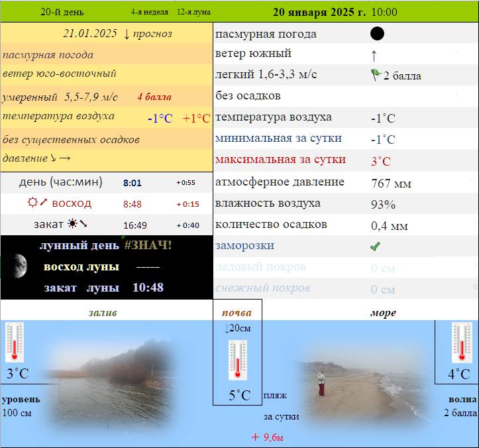This screenshot has width=479, height=448.
Task: Select the red '+ 9,6м' beach value
Action: pyautogui.click(x=267, y=437)
